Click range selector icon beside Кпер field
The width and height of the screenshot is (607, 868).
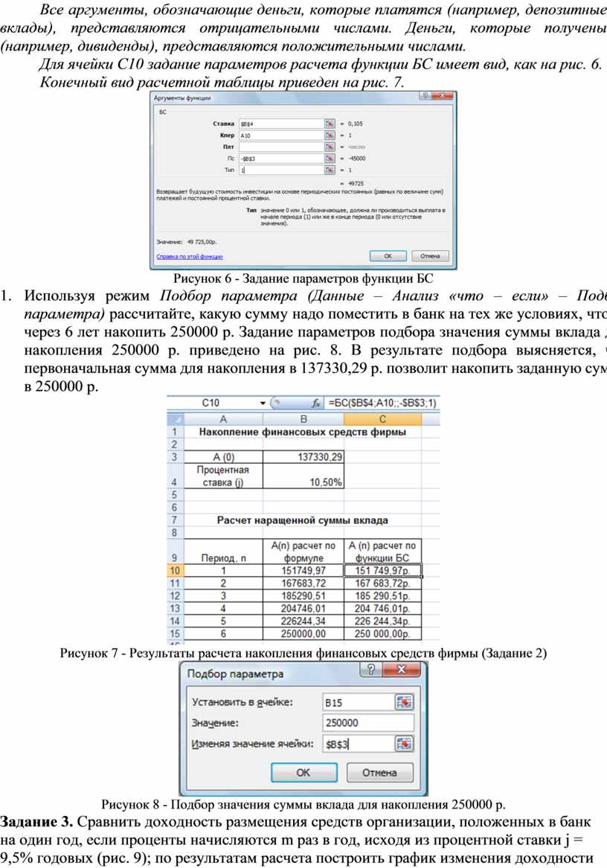(330, 135)
